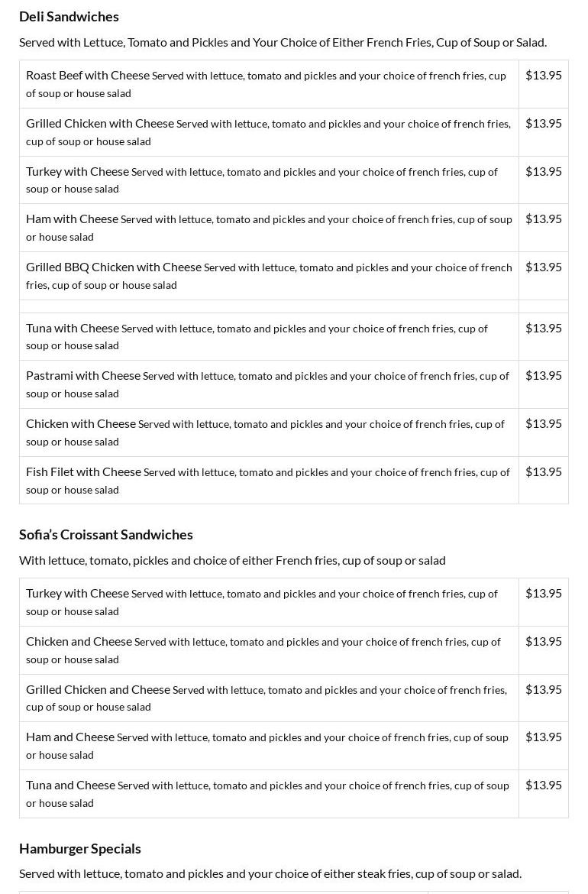Click the Grilled Chicken and Cheese croissant item
The image size is (588, 894).
pos(98,690)
